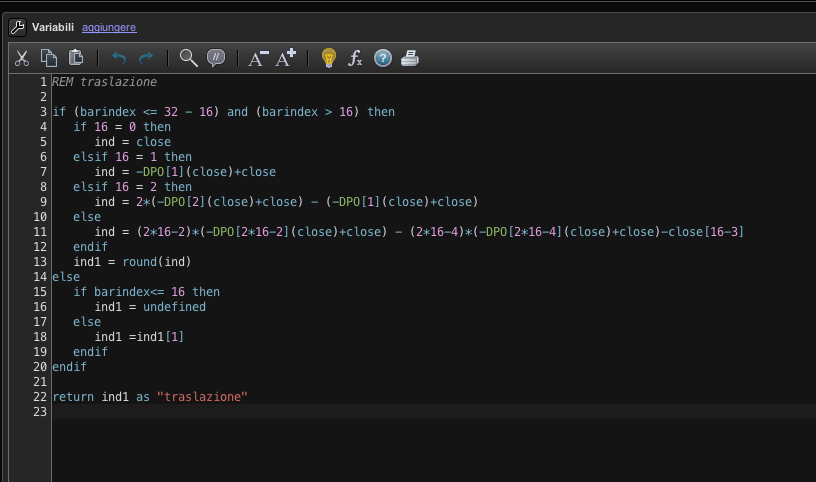The image size is (816, 482).
Task: Increase editor font size
Action: (286, 58)
